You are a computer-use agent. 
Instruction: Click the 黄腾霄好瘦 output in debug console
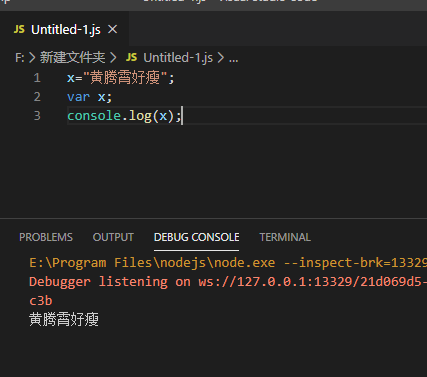pos(64,319)
